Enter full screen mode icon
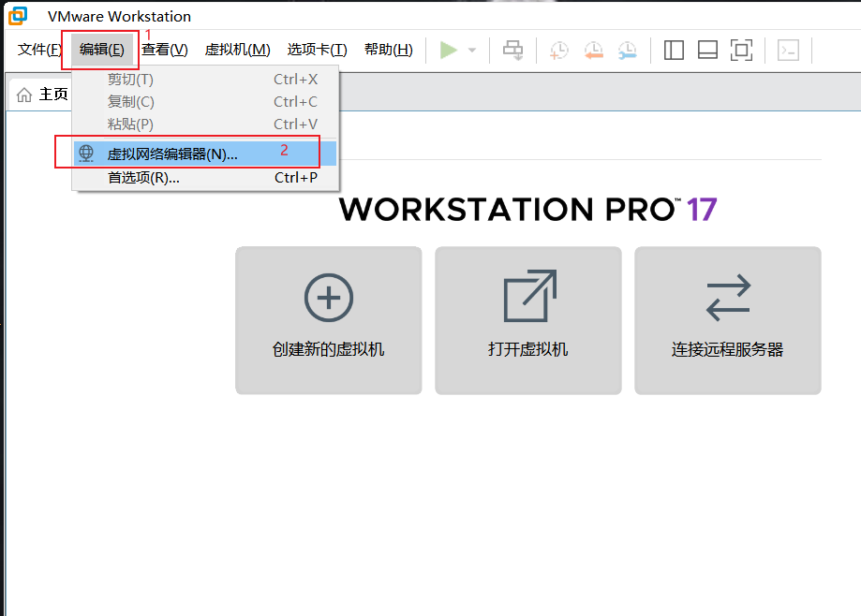The width and height of the screenshot is (861, 616). click(x=741, y=50)
